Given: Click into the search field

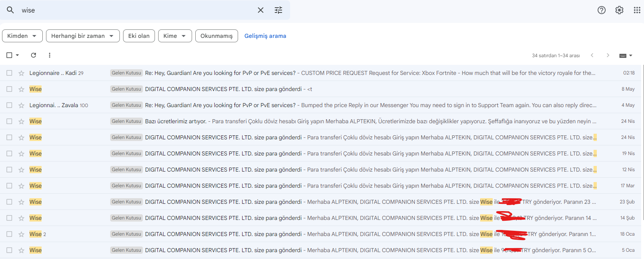Looking at the screenshot, I should [x=137, y=10].
